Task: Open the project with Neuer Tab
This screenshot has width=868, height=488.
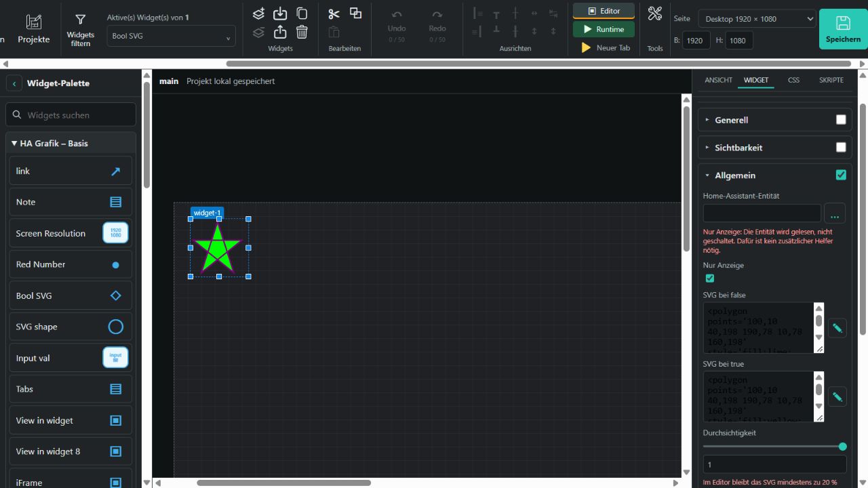Action: coord(604,47)
